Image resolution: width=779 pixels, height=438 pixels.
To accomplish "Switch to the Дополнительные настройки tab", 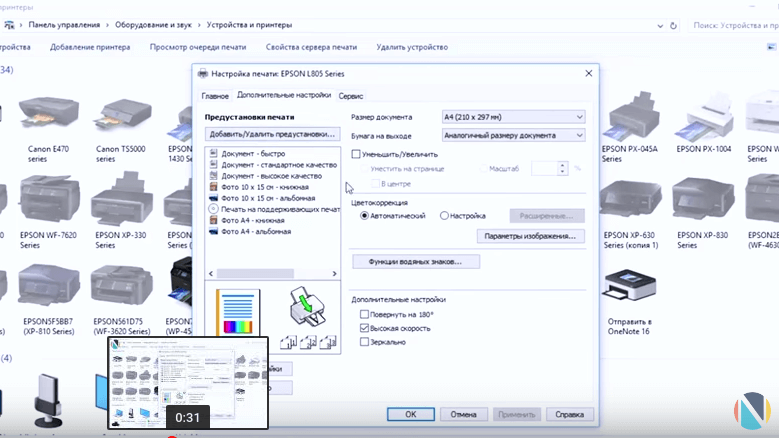I will click(284, 95).
